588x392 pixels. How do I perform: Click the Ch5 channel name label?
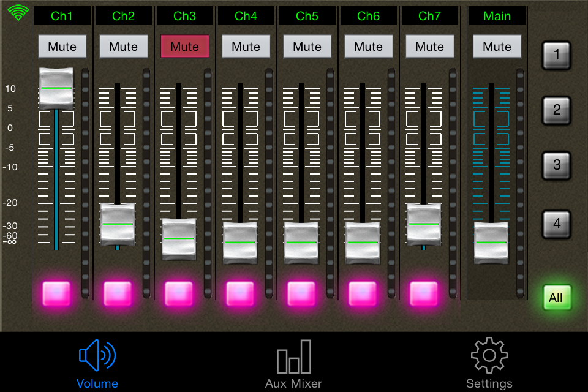click(x=307, y=16)
